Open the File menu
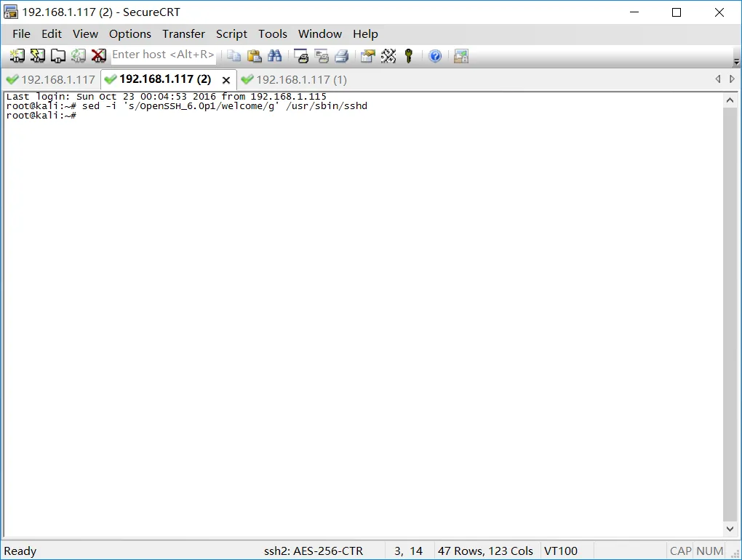The image size is (742, 560). [21, 34]
